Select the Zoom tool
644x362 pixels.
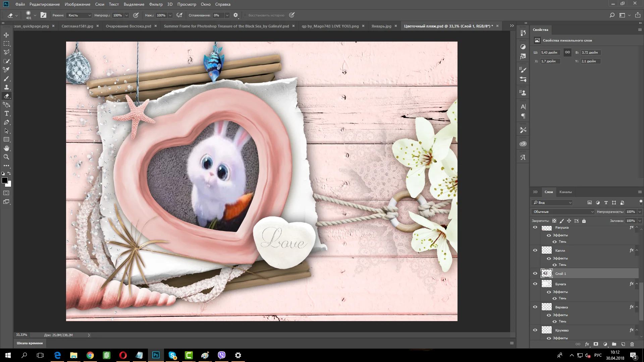6,157
